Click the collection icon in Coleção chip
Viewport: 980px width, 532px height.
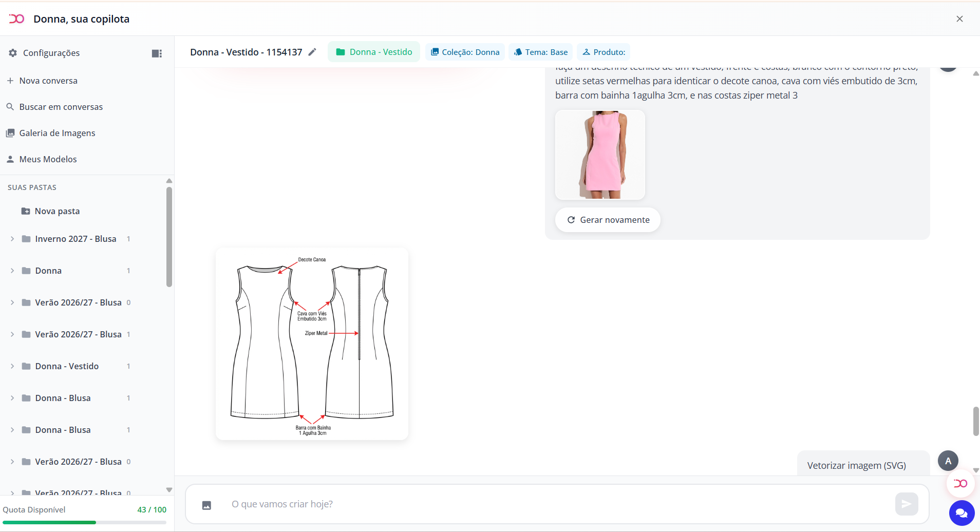click(x=435, y=52)
